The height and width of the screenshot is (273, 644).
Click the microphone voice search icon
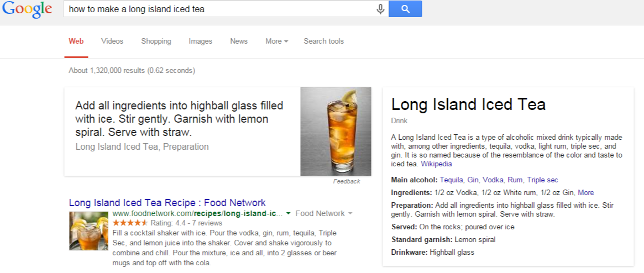click(x=380, y=9)
